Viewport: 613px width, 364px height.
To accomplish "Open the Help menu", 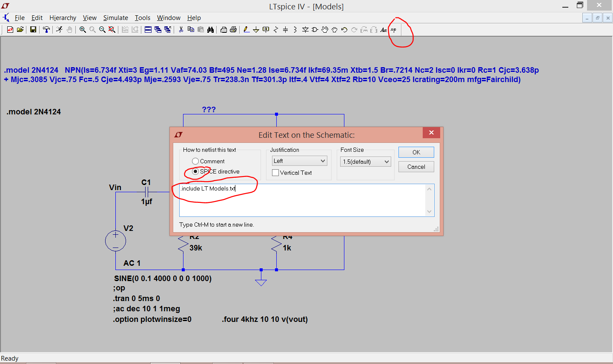I will coord(194,18).
